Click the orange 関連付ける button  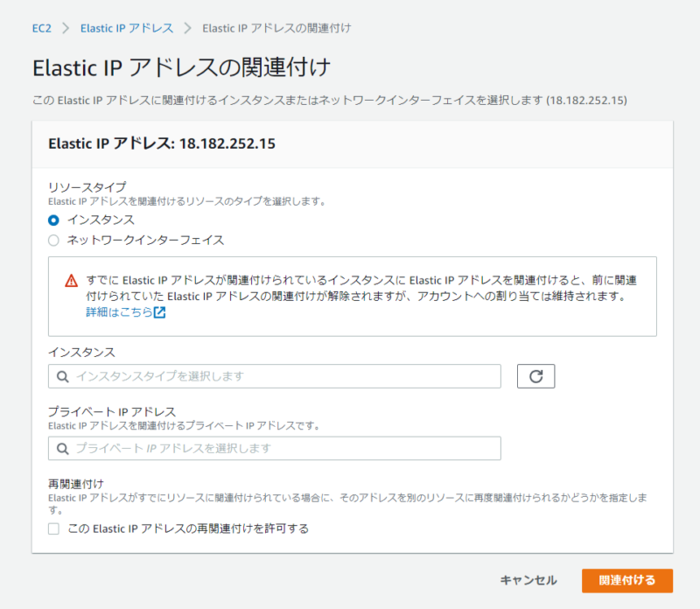627,580
